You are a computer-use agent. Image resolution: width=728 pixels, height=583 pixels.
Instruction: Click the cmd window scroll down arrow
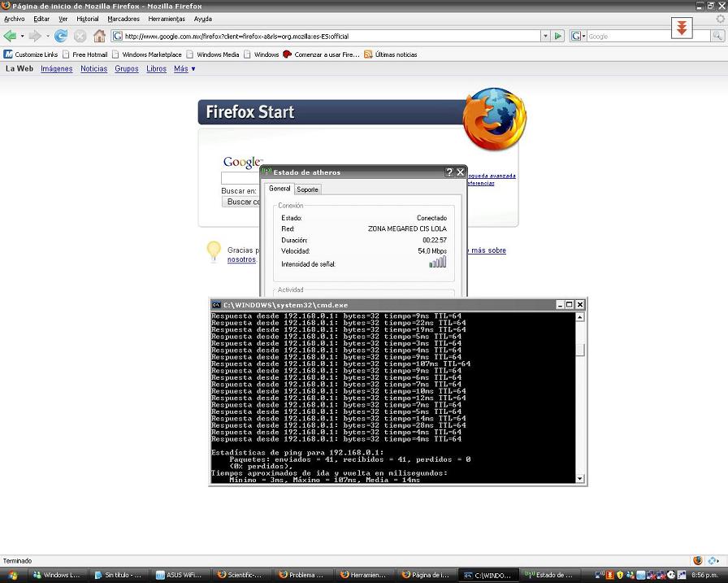pos(580,478)
